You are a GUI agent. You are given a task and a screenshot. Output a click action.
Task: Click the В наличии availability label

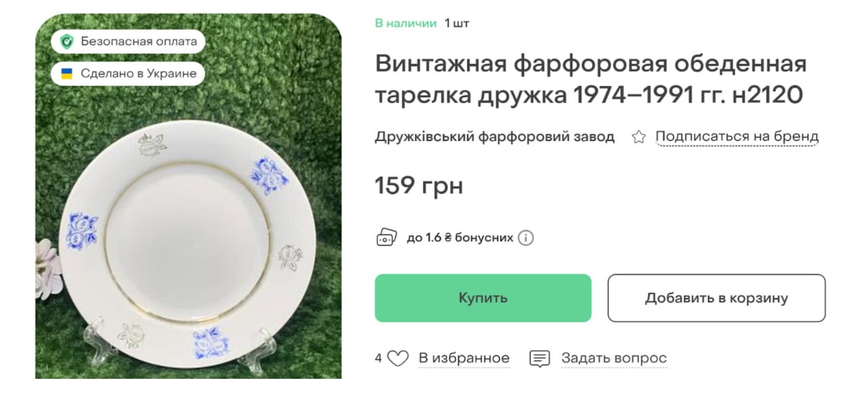[406, 23]
